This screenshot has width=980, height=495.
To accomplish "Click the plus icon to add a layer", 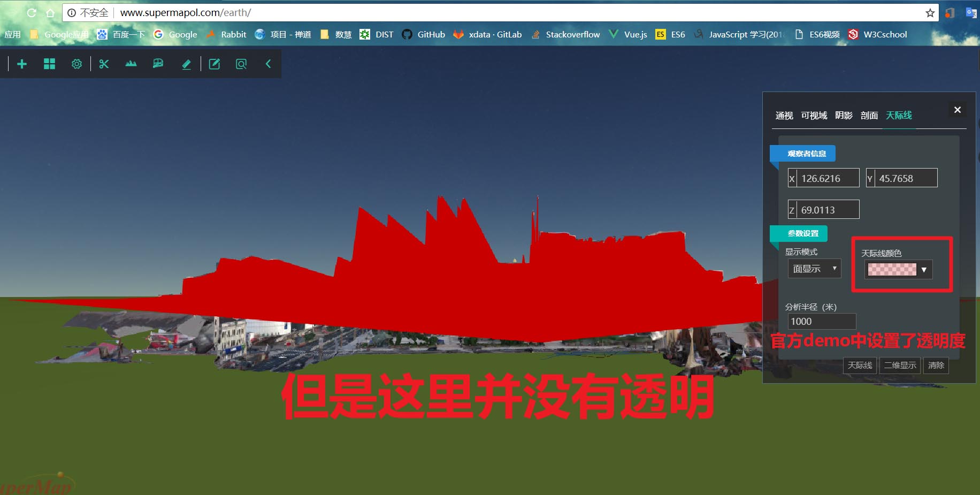I will tap(22, 64).
